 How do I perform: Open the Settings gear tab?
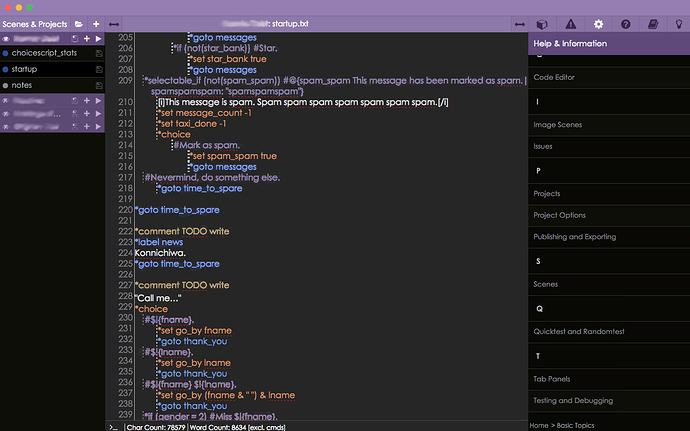coord(598,24)
